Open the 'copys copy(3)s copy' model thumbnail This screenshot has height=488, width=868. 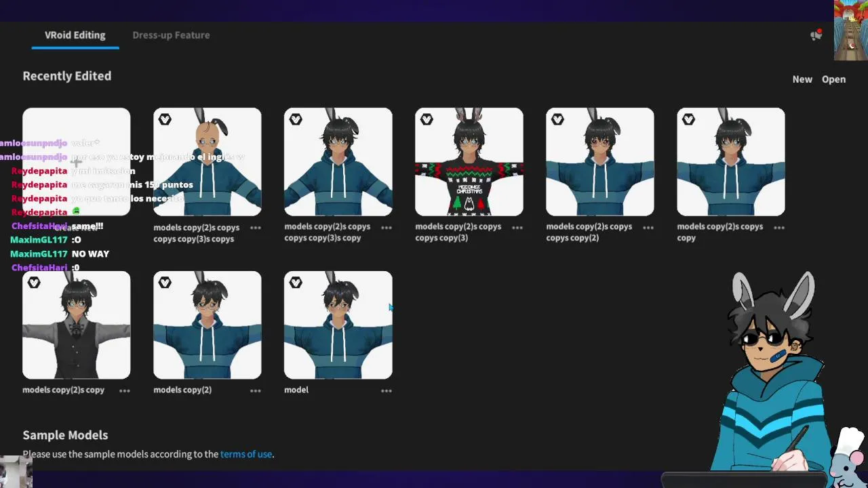pos(338,162)
